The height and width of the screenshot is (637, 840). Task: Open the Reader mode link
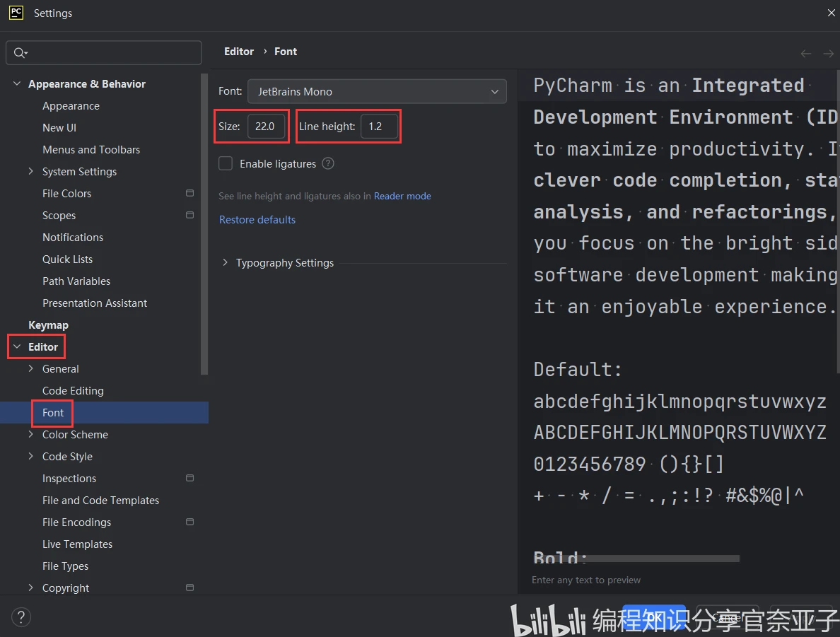tap(402, 196)
